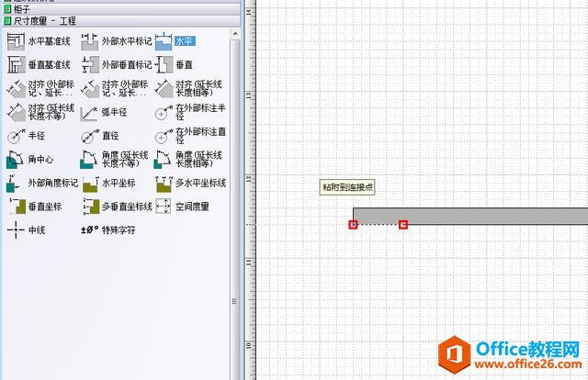The height and width of the screenshot is (380, 588).
Task: Choose the 外部角度标记 shape
Action: (42, 183)
